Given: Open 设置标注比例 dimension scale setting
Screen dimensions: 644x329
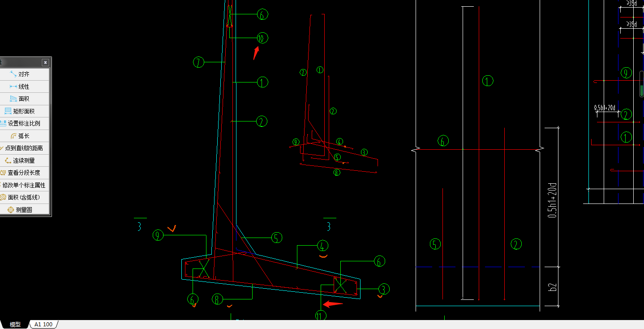Looking at the screenshot, I should pos(25,123).
